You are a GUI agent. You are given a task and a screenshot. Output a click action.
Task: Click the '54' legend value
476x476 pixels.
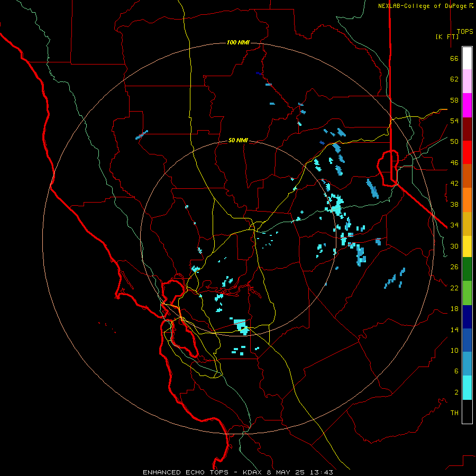tap(454, 121)
